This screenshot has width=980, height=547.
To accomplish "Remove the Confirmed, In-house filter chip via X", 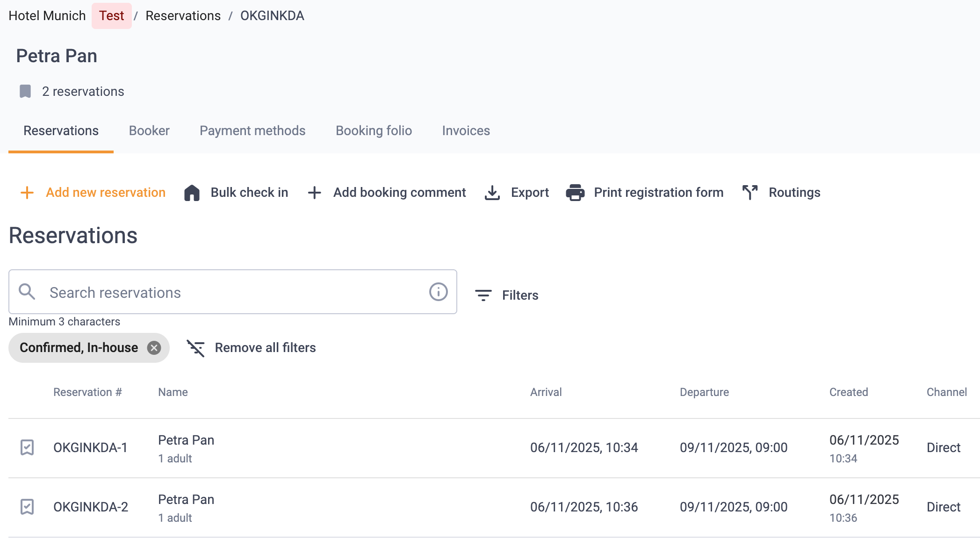I will (154, 348).
